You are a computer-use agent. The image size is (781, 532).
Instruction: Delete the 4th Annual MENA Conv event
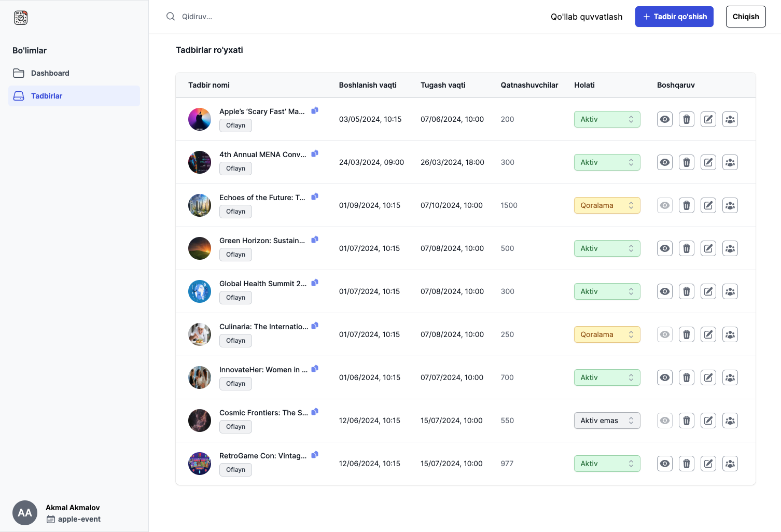point(686,162)
